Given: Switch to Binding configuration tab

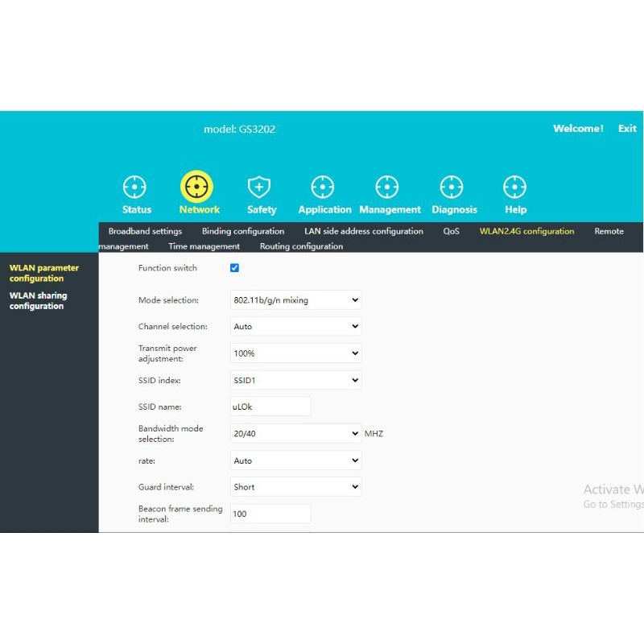Looking at the screenshot, I should point(243,231).
